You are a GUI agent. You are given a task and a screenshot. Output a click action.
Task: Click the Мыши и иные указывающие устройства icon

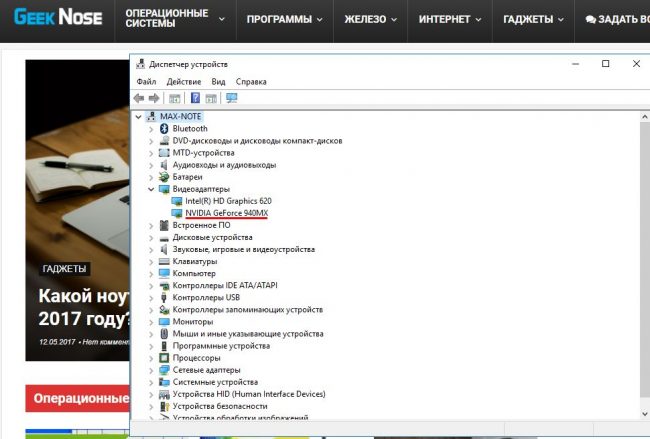pos(164,334)
